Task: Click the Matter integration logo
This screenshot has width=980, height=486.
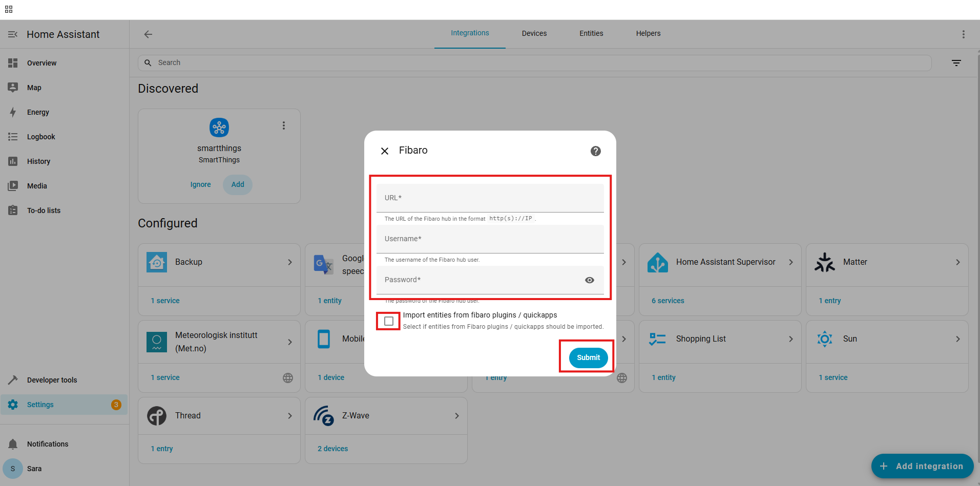Action: click(x=825, y=262)
